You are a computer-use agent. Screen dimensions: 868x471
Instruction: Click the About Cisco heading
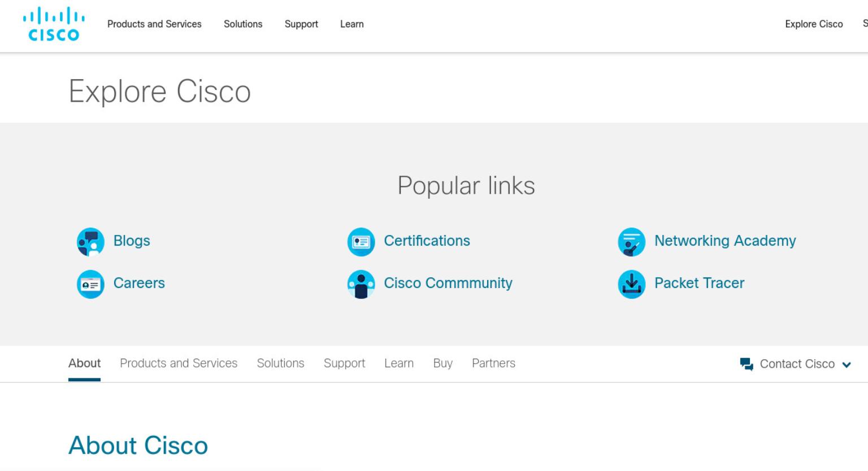pos(138,446)
